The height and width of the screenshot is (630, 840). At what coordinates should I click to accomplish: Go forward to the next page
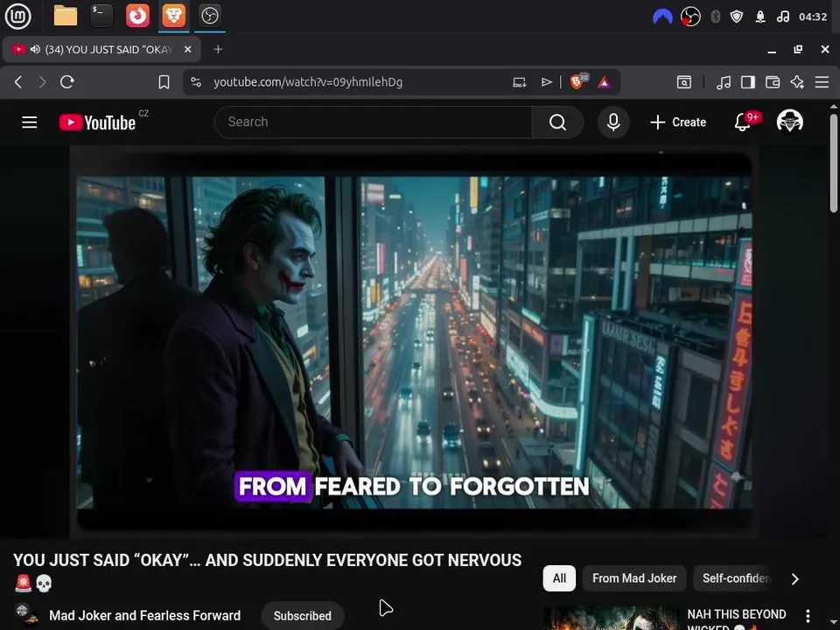(42, 82)
